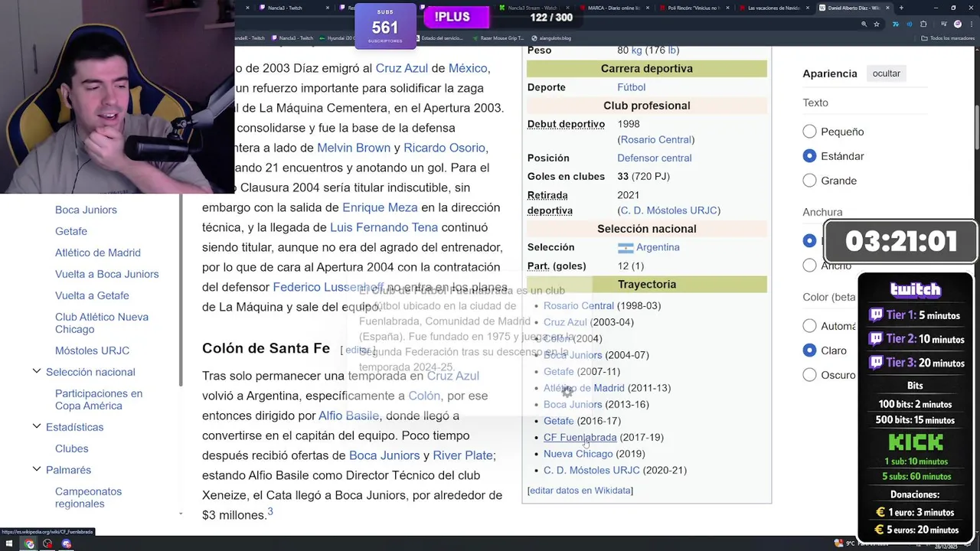The image size is (980, 551).
Task: Open the Boca Juniors sidebar entry
Action: coord(86,210)
